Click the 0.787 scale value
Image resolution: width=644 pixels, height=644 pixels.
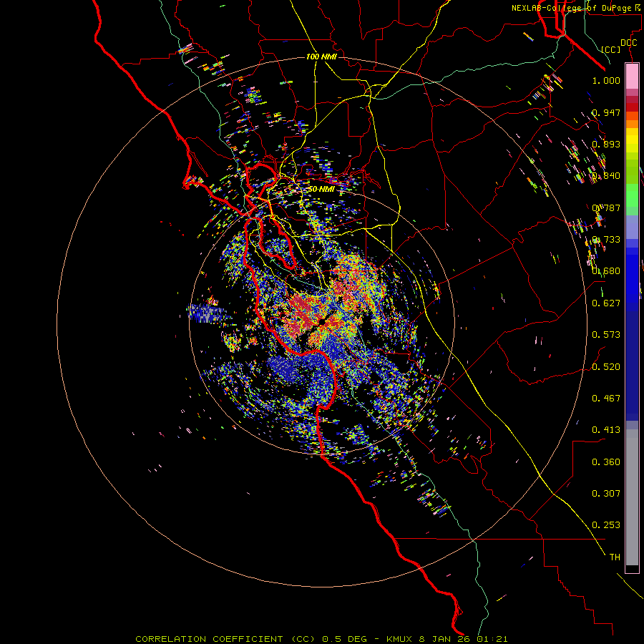pos(606,208)
